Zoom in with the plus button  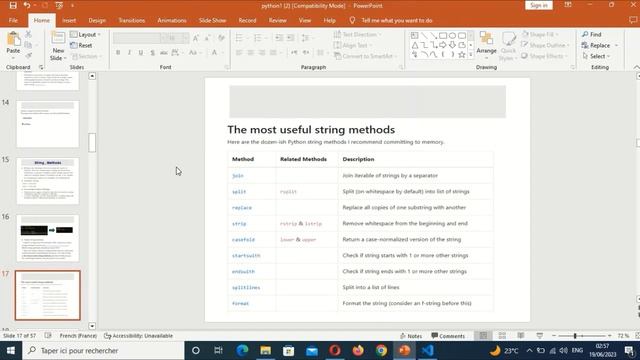click(x=609, y=336)
